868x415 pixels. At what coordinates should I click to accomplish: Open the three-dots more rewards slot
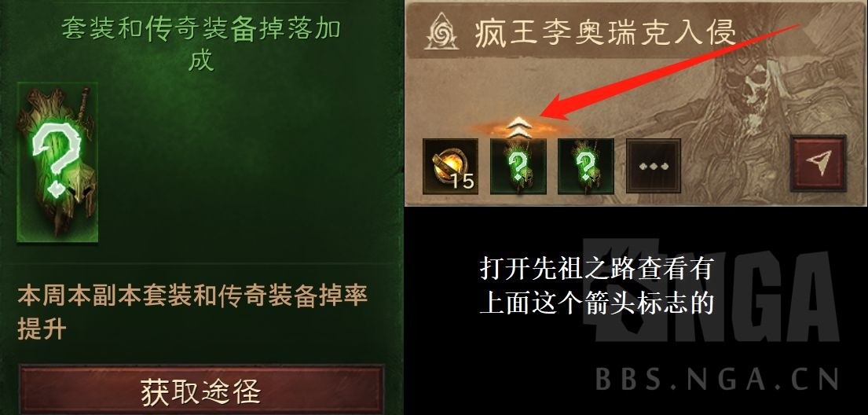[x=654, y=166]
